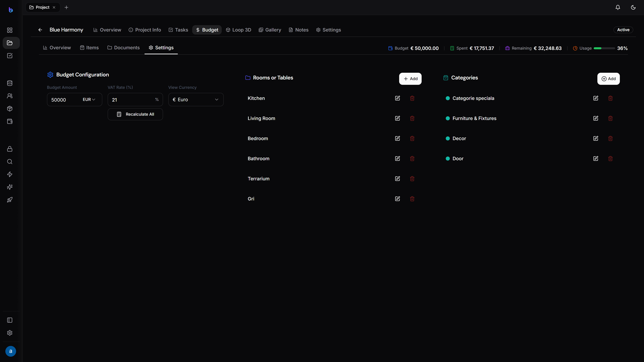Delete the Furniture & Fixtures category
Image resolution: width=644 pixels, height=362 pixels.
(x=610, y=118)
